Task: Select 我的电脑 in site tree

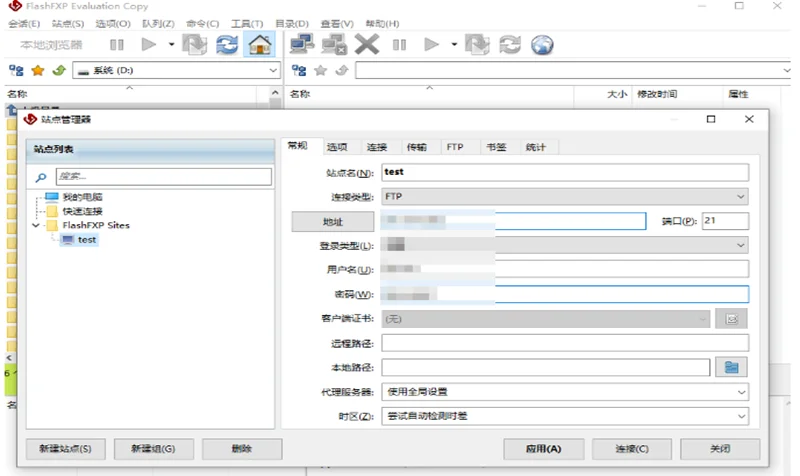Action: [x=83, y=197]
